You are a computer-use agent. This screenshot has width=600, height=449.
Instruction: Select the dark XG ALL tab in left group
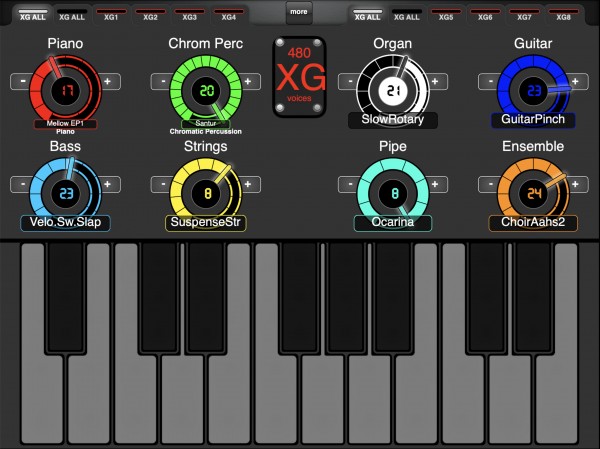click(x=72, y=16)
